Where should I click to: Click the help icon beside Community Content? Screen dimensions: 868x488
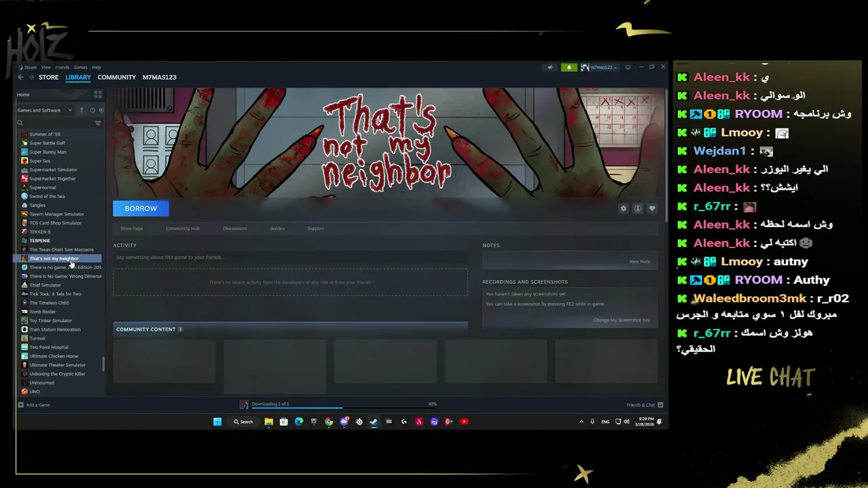(x=180, y=329)
